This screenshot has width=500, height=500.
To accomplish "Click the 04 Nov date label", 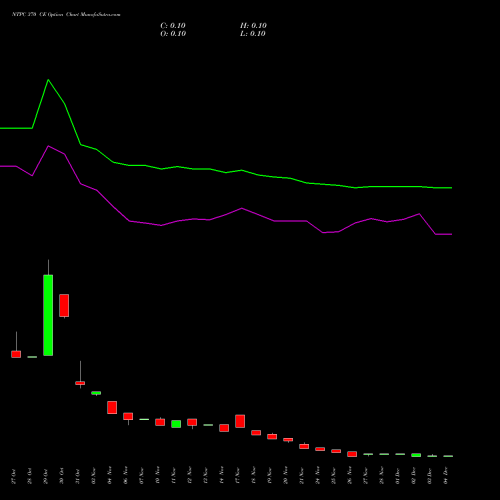I will (110, 476).
